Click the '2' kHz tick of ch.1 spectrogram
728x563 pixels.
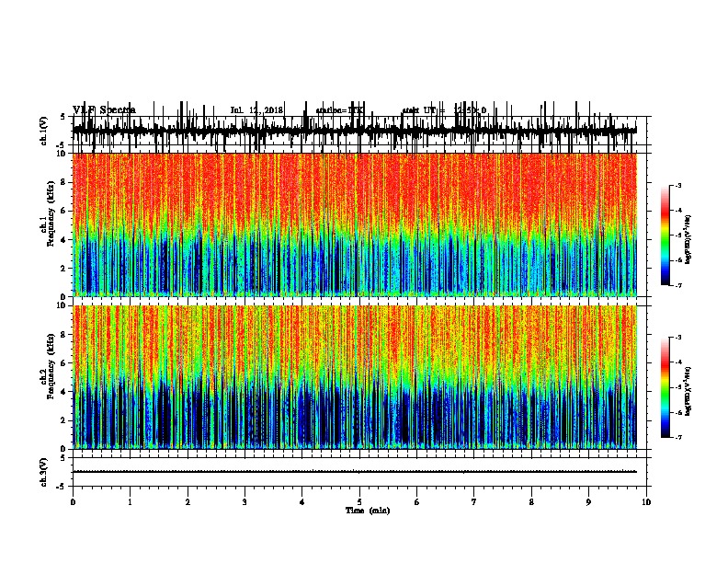click(x=64, y=268)
